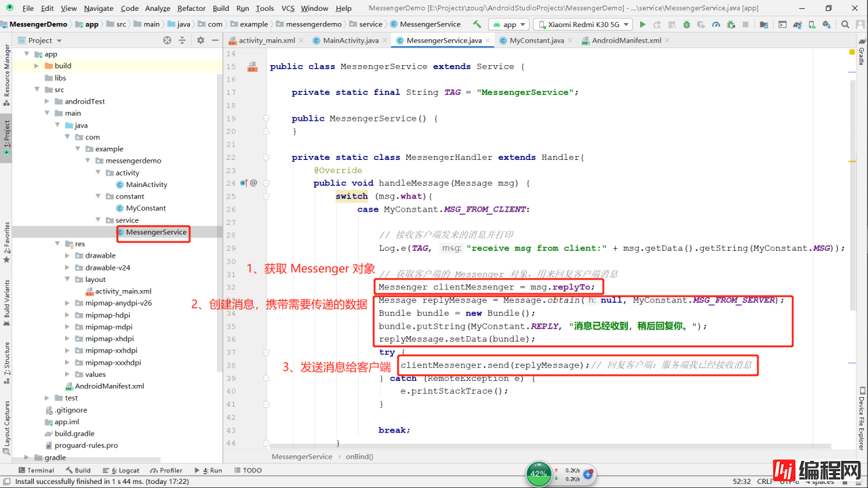Open the Profile app gauge icon

716,24
